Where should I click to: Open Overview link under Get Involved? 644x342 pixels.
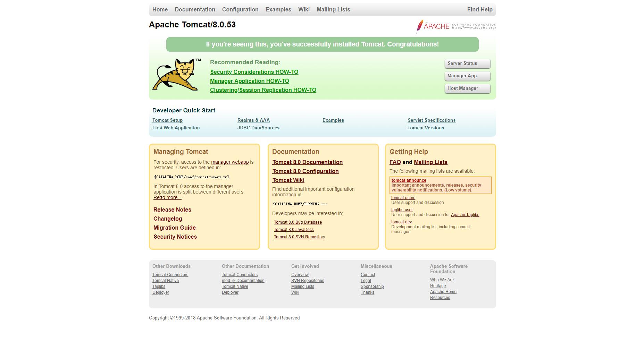[300, 275]
